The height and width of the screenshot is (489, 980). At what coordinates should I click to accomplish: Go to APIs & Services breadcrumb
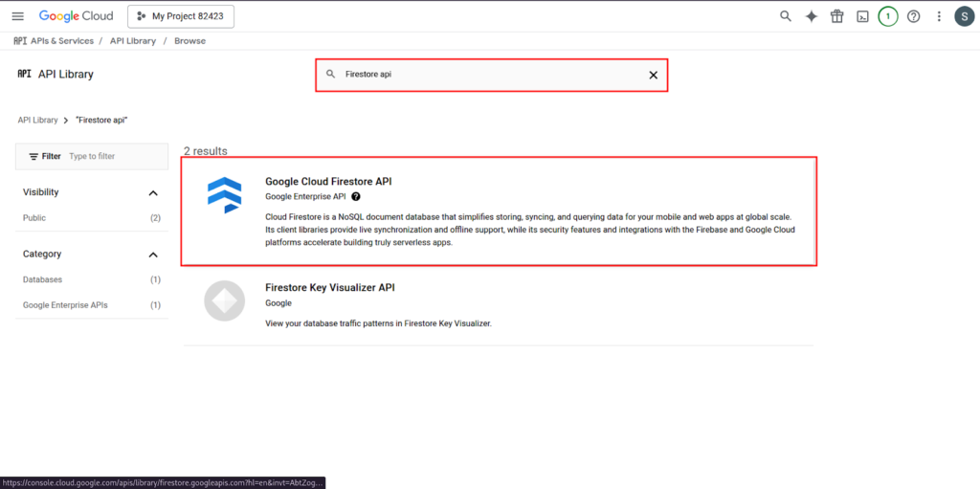click(x=62, y=40)
